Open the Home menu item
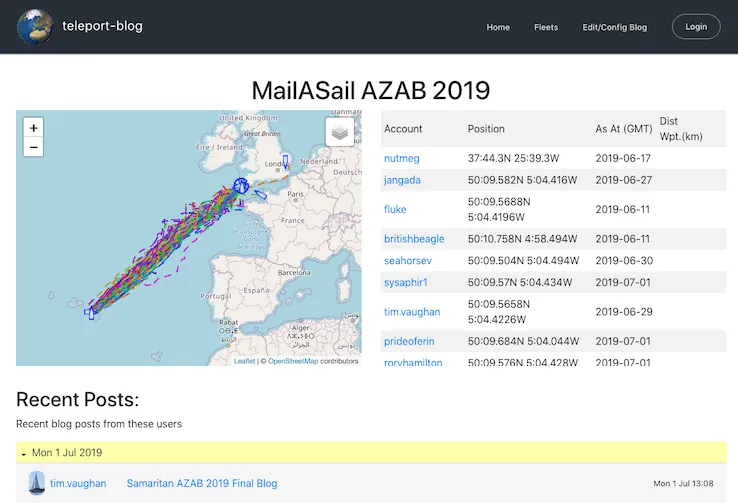This screenshot has height=503, width=738. 498,27
